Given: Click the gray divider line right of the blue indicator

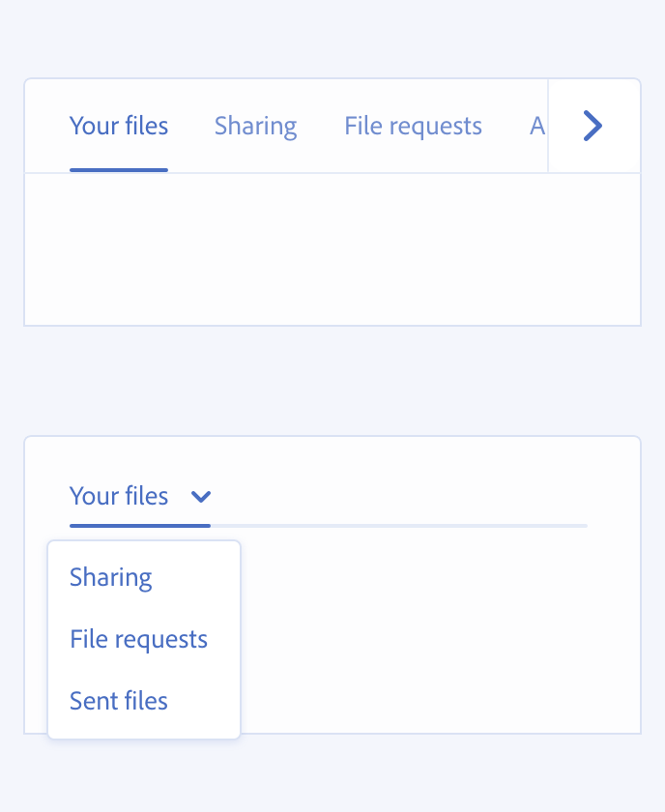Looking at the screenshot, I should coord(398,526).
